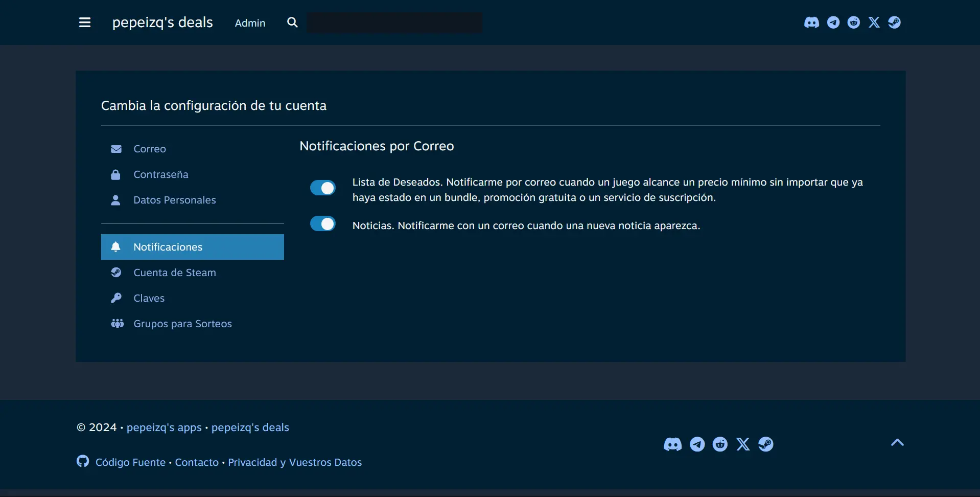The image size is (980, 497).
Task: Click the footer Discord icon
Action: coord(672,444)
